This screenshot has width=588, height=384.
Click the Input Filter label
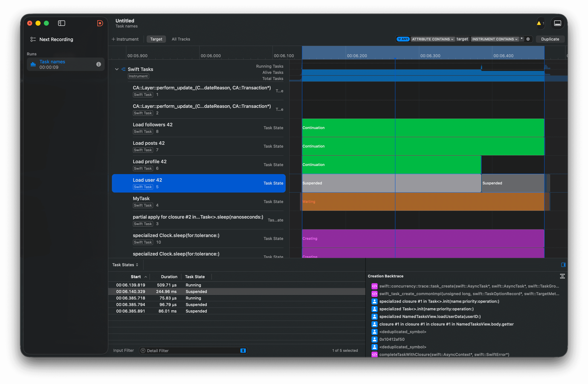pyautogui.click(x=123, y=350)
